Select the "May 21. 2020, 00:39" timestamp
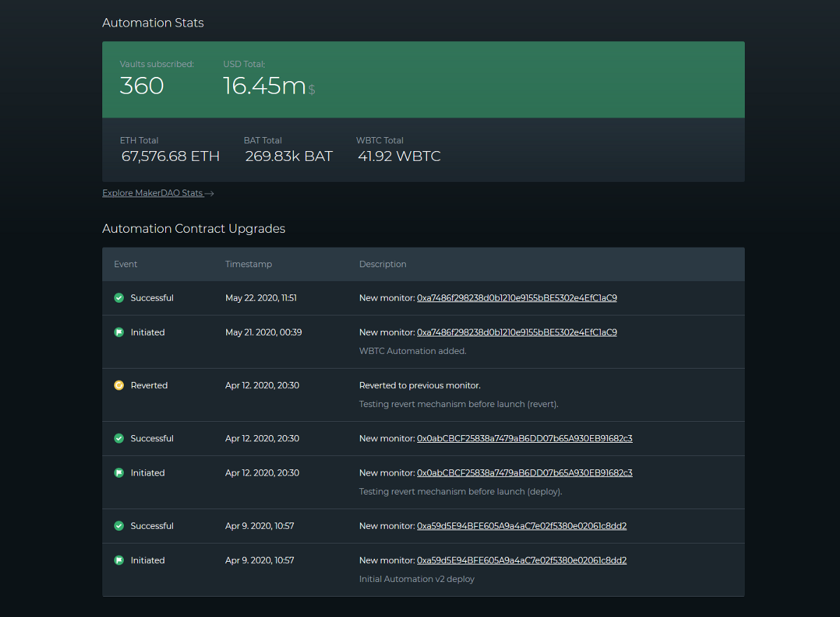Screen dimensions: 840x617 point(264,332)
